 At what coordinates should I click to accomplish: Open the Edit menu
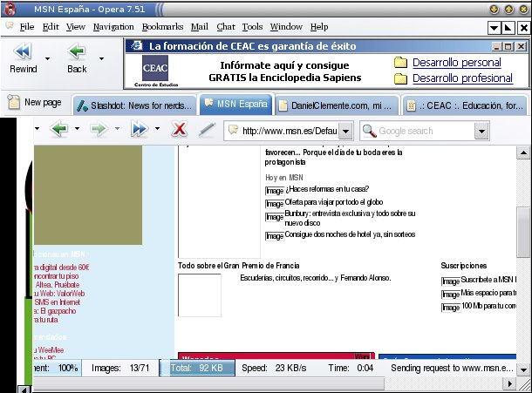coord(51,27)
